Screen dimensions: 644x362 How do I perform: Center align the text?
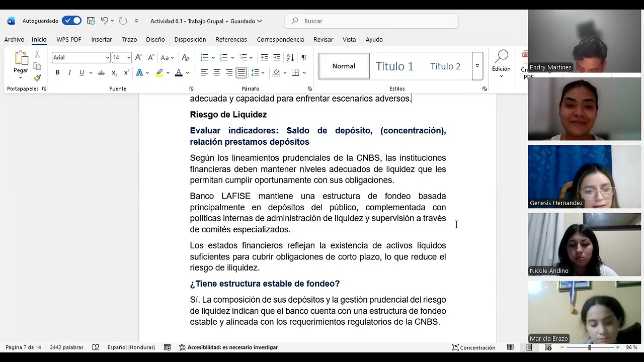click(x=217, y=73)
